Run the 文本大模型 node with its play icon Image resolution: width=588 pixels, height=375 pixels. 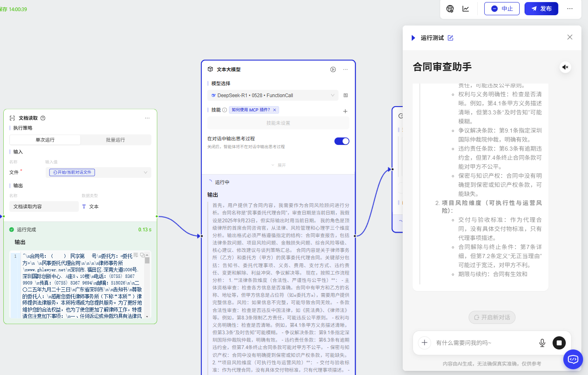point(333,70)
